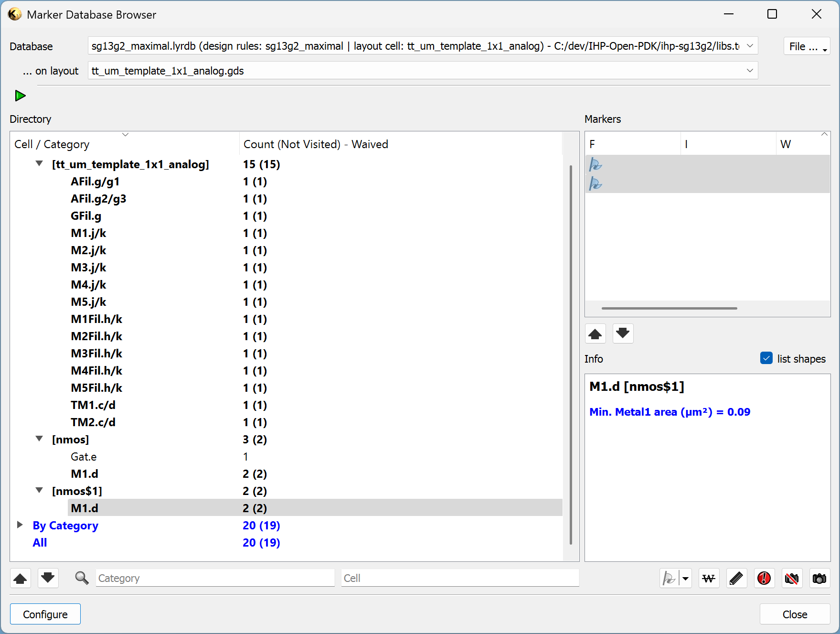Click markers previous up arrow button
This screenshot has height=634, width=840.
point(595,333)
